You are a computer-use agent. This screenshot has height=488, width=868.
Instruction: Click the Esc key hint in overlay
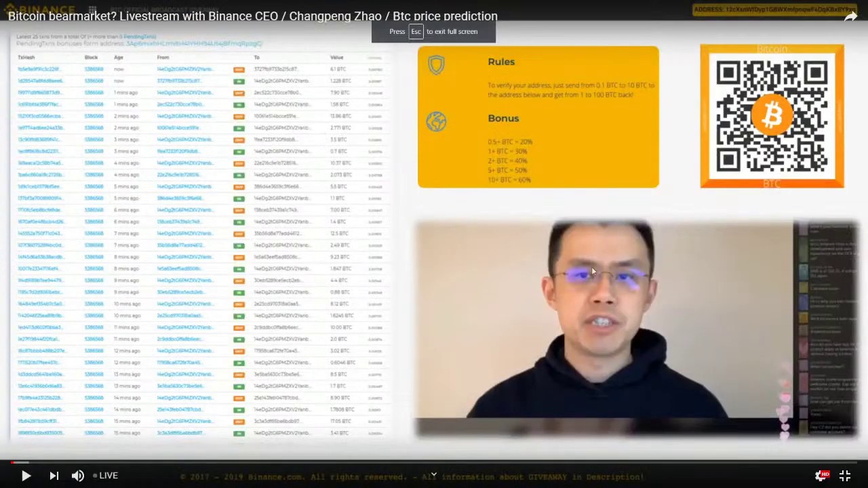[416, 32]
